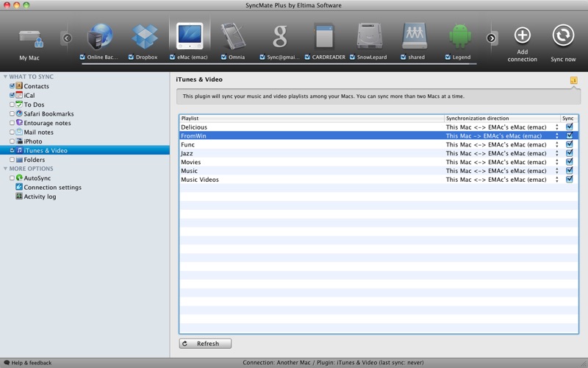This screenshot has width=588, height=368.
Task: Open the Omnia device connection icon
Action: 233,36
